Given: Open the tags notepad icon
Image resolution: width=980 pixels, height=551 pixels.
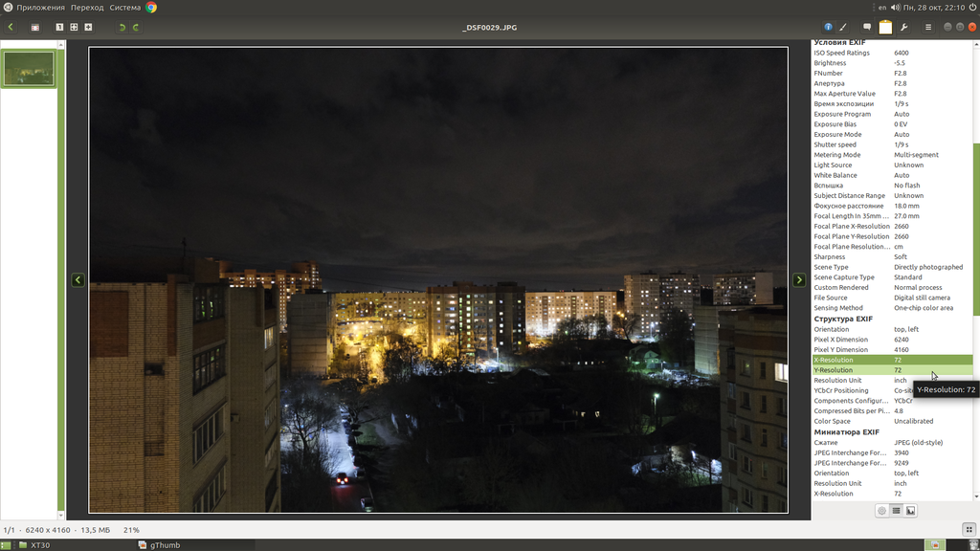Looking at the screenshot, I should click(885, 27).
